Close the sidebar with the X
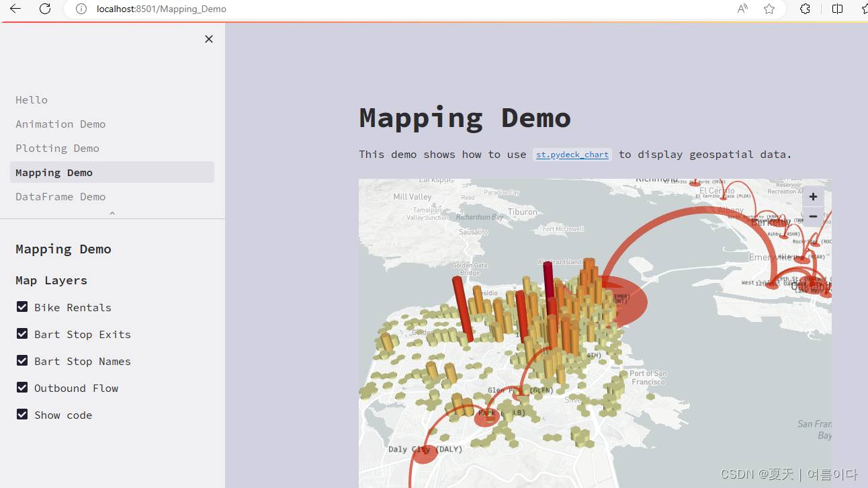 [209, 39]
